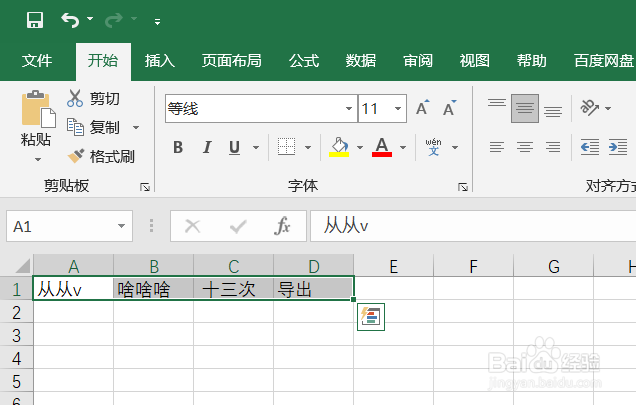
Task: Click formula bar containing 从从v
Action: coord(473,226)
